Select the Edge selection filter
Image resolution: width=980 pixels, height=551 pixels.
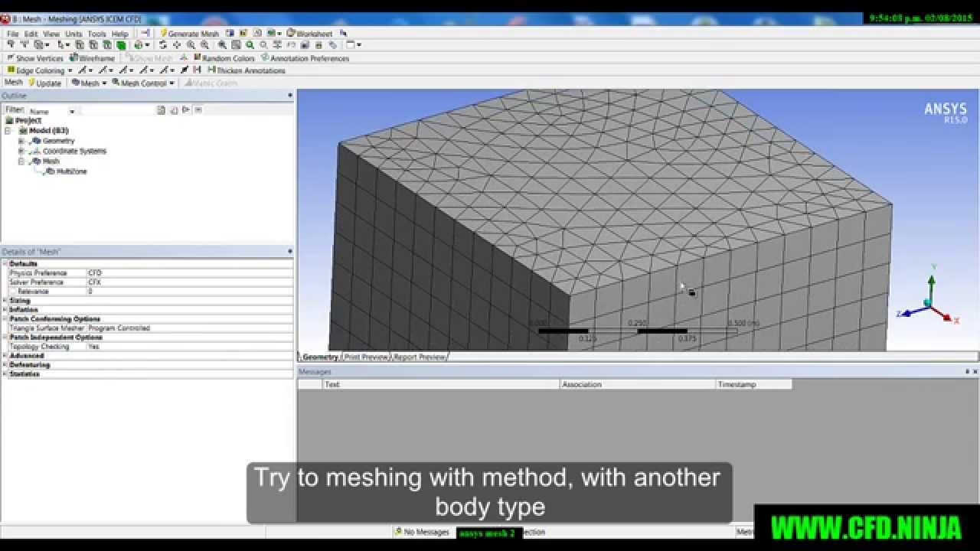pyautogui.click(x=93, y=45)
